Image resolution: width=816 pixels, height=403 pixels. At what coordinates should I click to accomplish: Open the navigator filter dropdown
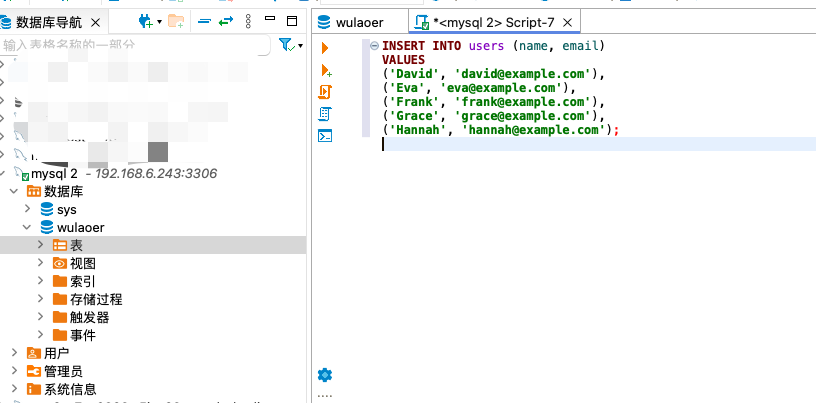[290, 44]
